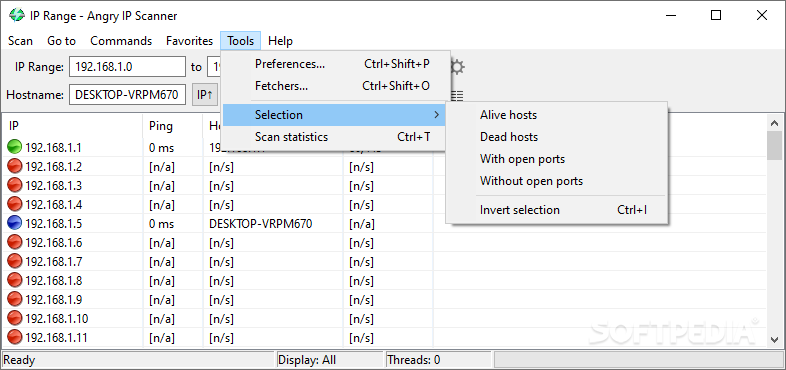Viewport: 786px width, 370px height.
Task: Click the [n/a] ports cell for 192.168.1.5
Action: (362, 224)
